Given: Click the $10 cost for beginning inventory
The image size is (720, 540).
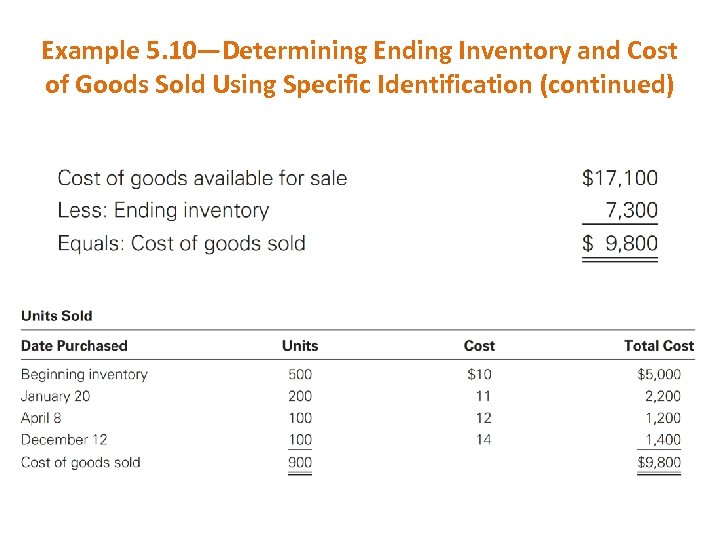Looking at the screenshot, I should coord(479,375).
